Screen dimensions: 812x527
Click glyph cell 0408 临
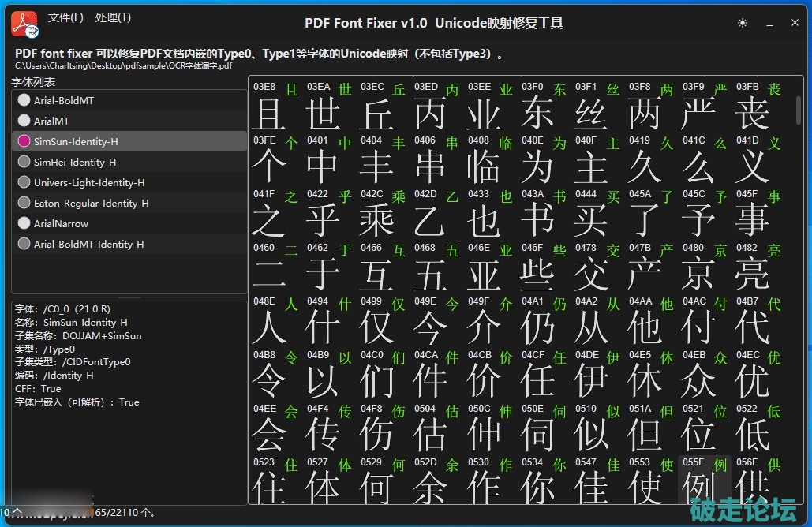tap(491, 159)
